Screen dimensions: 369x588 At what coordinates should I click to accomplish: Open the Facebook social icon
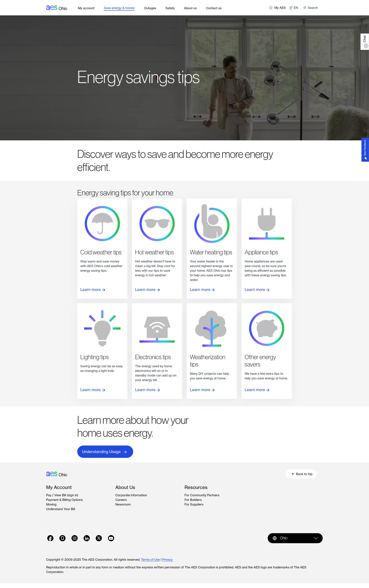click(50, 538)
